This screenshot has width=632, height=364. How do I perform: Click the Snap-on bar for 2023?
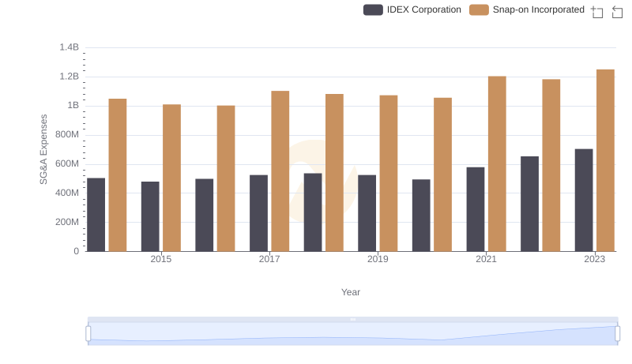[x=605, y=160]
